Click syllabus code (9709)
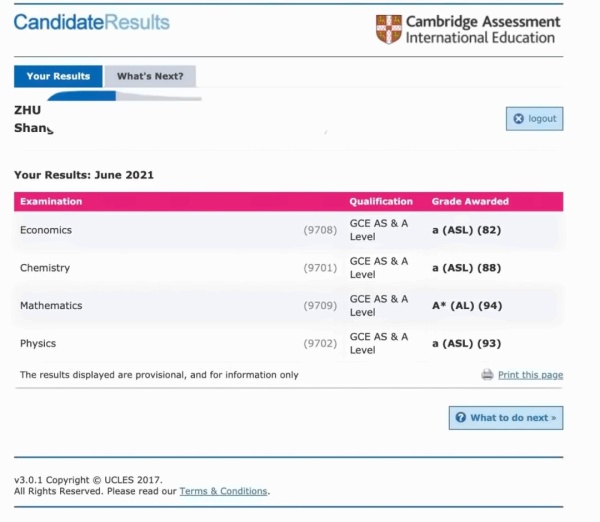Image resolution: width=600 pixels, height=522 pixels. point(320,305)
